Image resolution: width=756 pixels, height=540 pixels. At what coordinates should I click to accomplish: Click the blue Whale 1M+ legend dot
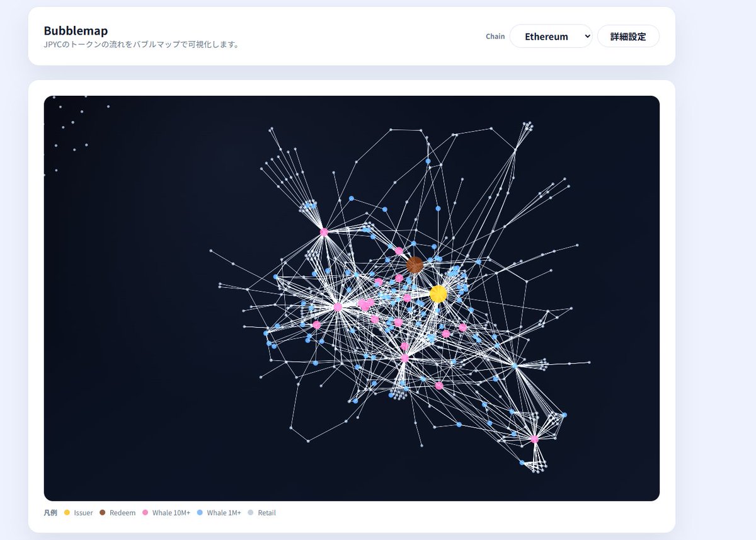[200, 513]
